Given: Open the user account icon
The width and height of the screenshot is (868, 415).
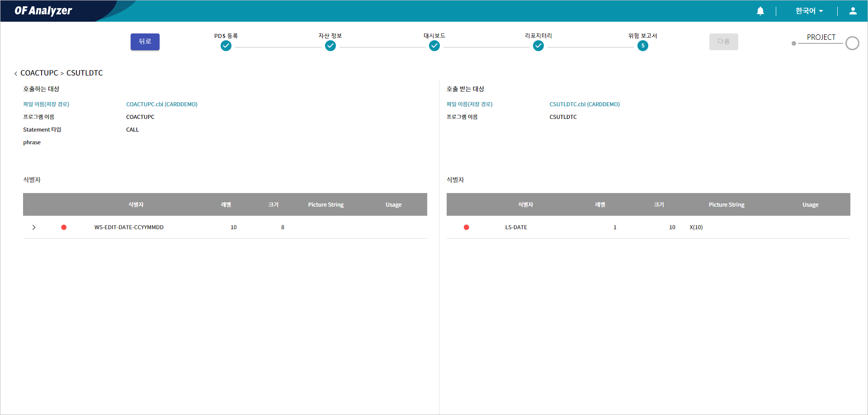Looking at the screenshot, I should click(853, 11).
